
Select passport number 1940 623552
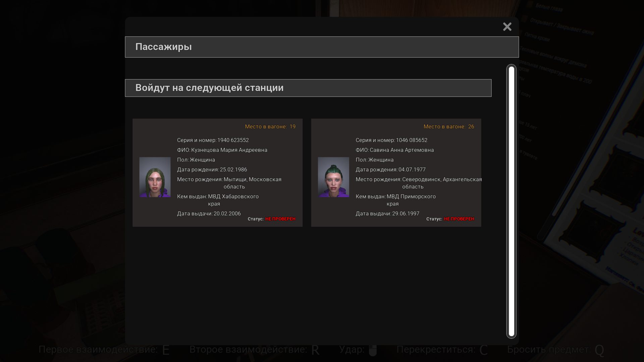(x=233, y=140)
